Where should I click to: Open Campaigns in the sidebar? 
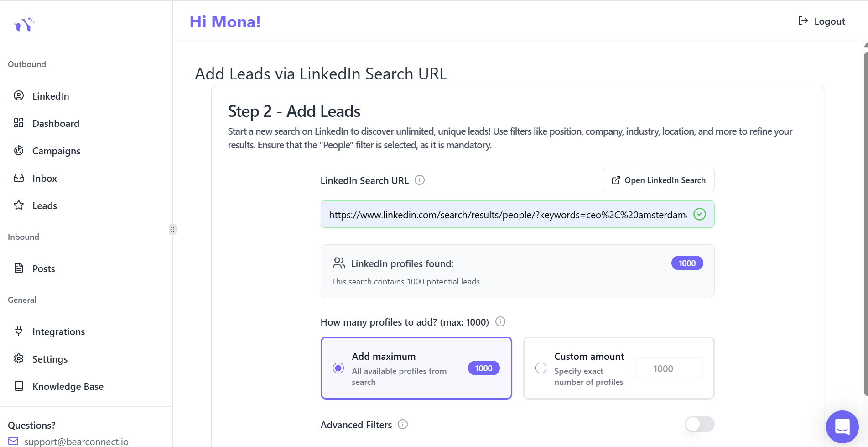(56, 151)
